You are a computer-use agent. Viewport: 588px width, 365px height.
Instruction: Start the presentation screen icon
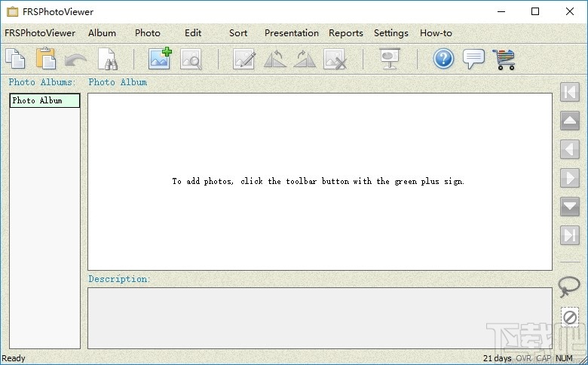(x=390, y=59)
